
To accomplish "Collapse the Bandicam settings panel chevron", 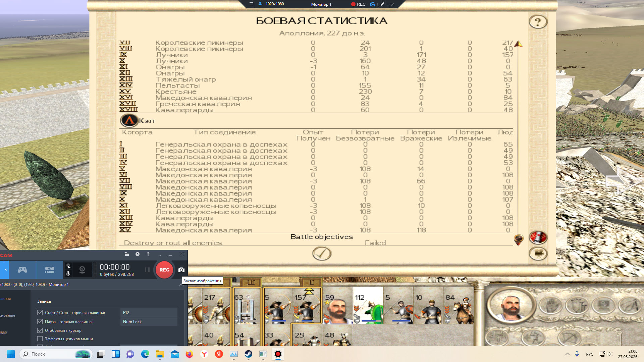I will click(181, 285).
